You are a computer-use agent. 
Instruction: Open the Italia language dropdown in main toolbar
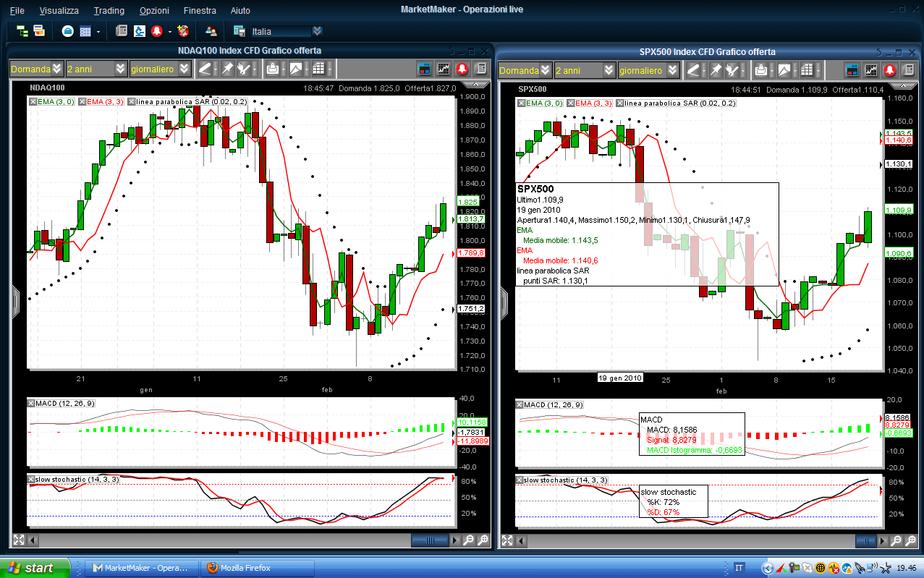tap(317, 31)
